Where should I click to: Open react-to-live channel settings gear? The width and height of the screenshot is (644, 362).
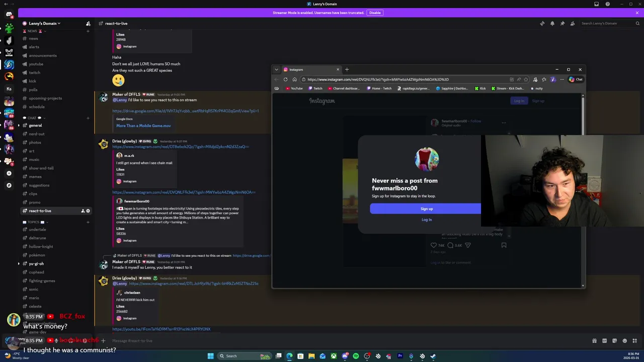tap(88, 211)
